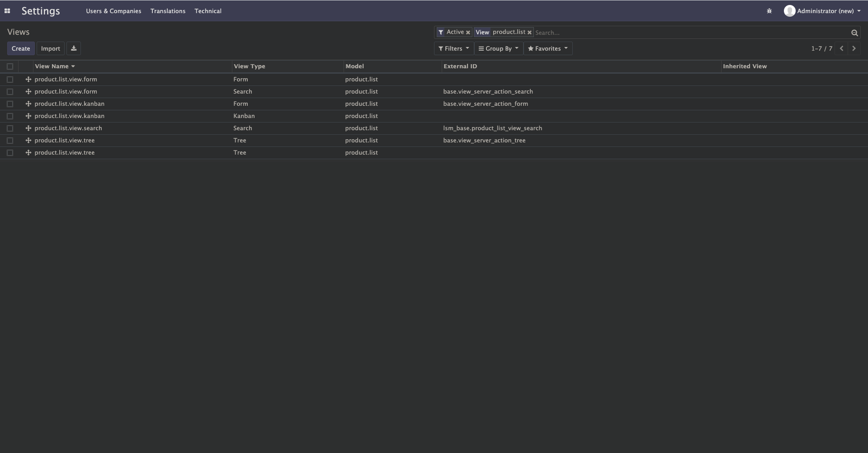Click the next page arrow in pagination
Viewport: 868px width, 453px height.
(x=854, y=48)
